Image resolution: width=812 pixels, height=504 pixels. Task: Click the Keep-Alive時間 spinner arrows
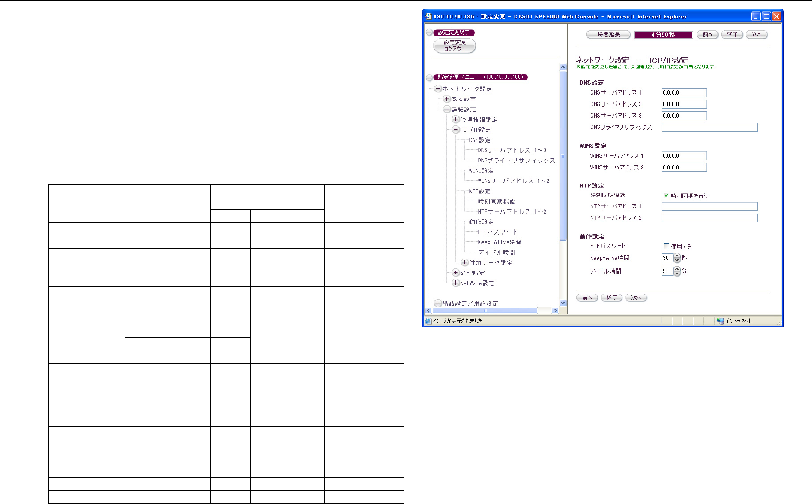click(x=677, y=258)
